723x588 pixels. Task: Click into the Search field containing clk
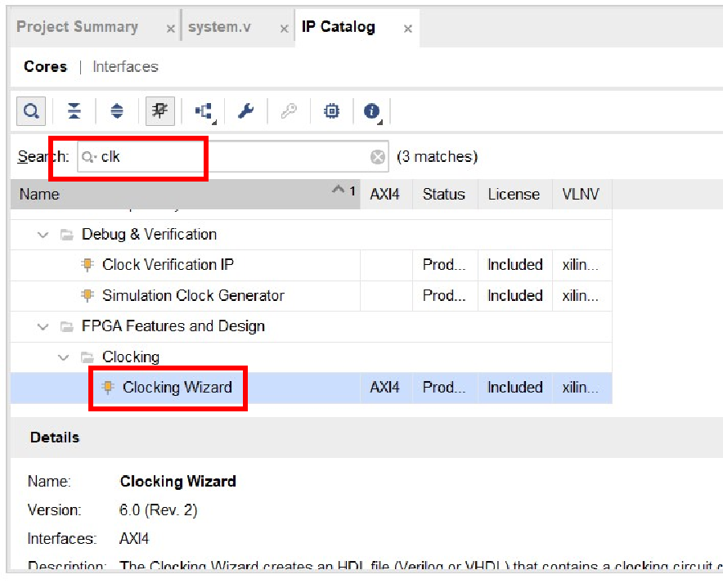coord(233,157)
